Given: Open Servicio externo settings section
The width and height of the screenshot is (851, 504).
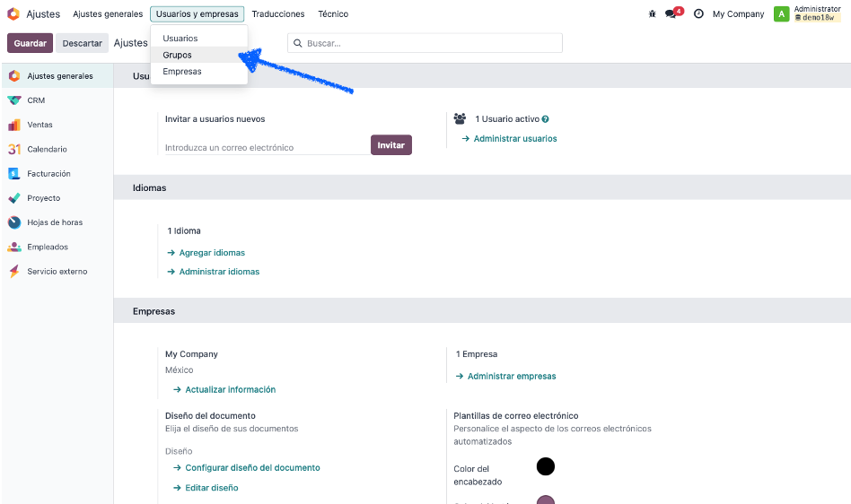Looking at the screenshot, I should point(57,271).
